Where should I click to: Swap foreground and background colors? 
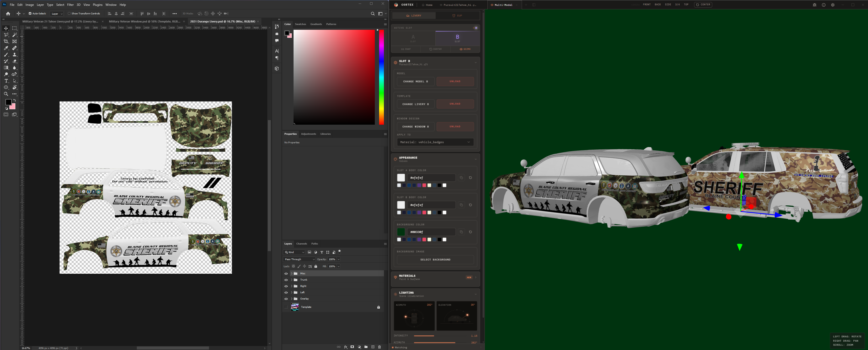[14, 100]
